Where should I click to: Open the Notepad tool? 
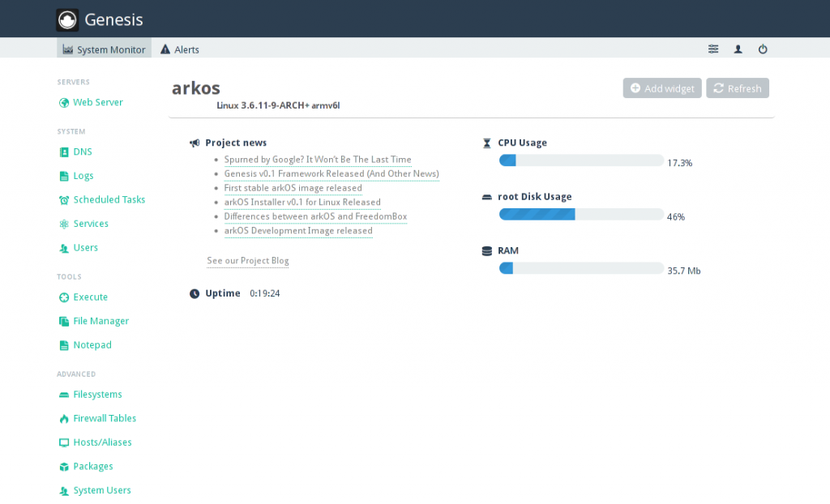(92, 344)
